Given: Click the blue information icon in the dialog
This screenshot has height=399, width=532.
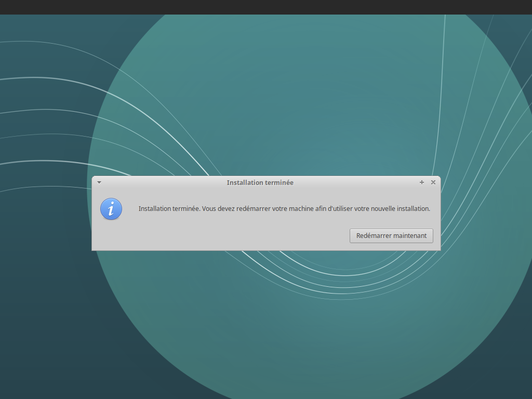Looking at the screenshot, I should pos(111,209).
